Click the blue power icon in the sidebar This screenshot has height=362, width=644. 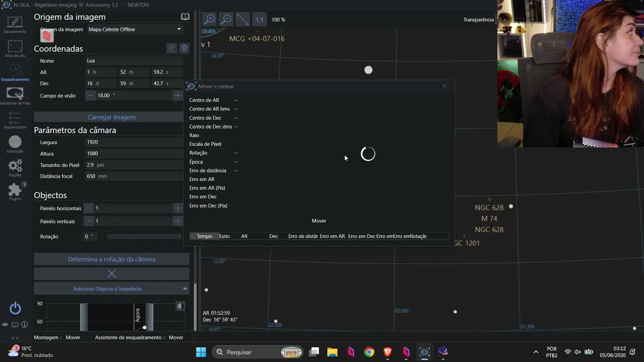click(15, 308)
